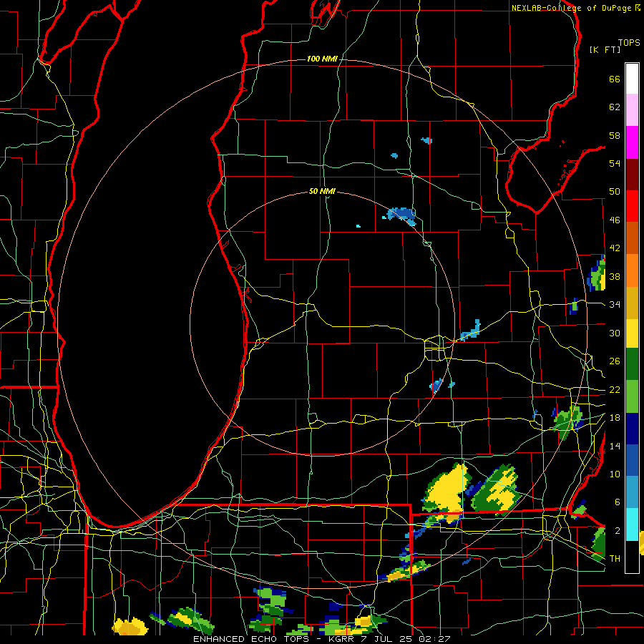Click the magenta 58 K FT legend swatch
Viewport: 644px width, 644px height.
pos(632,142)
